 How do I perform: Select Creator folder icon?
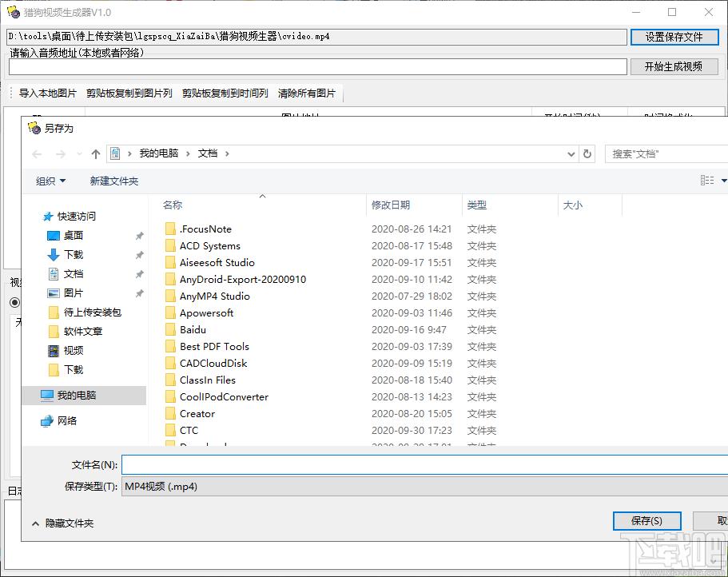pyautogui.click(x=170, y=414)
